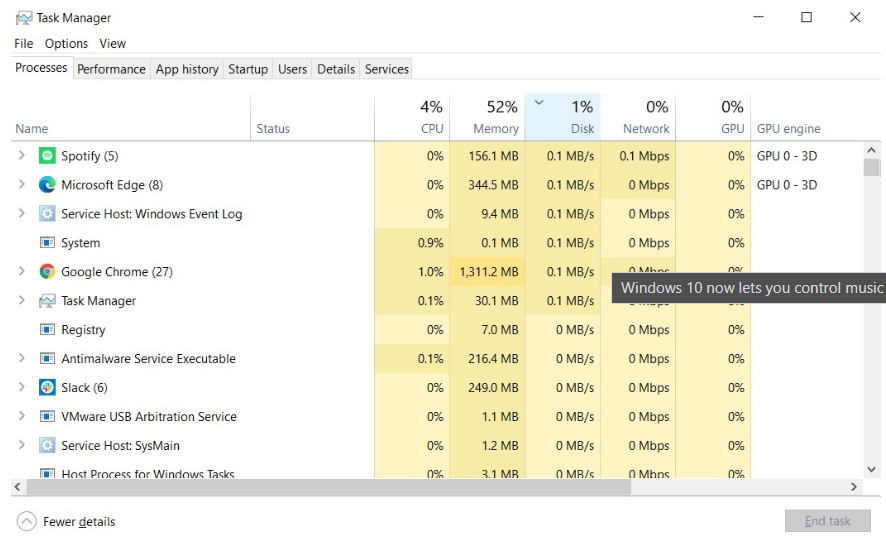Click the vertical scrollbar thumb
Image resolution: width=886 pixels, height=537 pixels.
(871, 168)
